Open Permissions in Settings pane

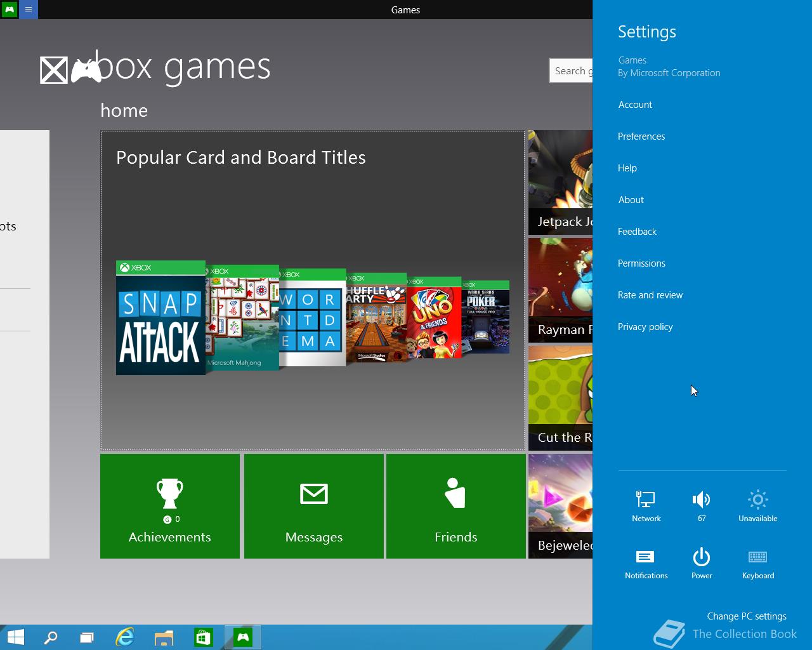pos(641,263)
